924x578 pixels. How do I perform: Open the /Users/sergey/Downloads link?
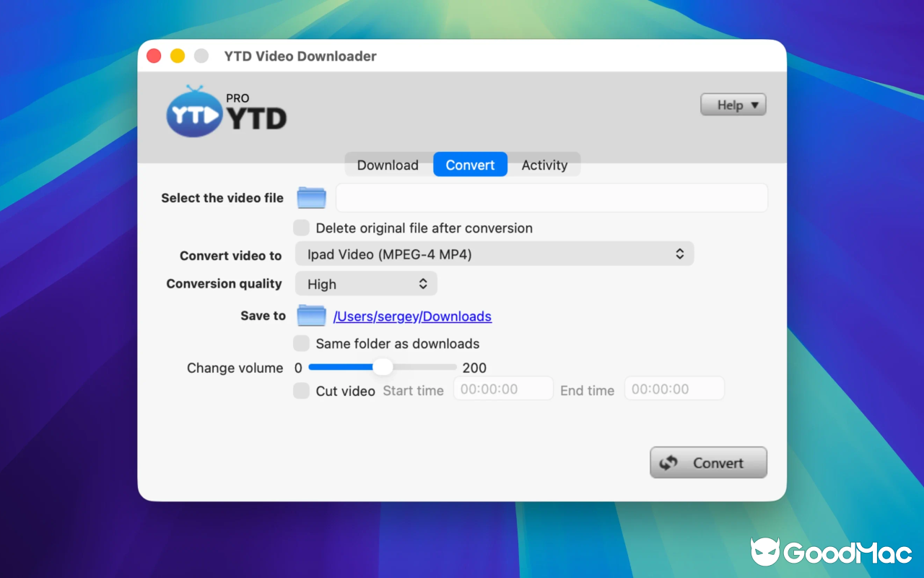pyautogui.click(x=412, y=316)
